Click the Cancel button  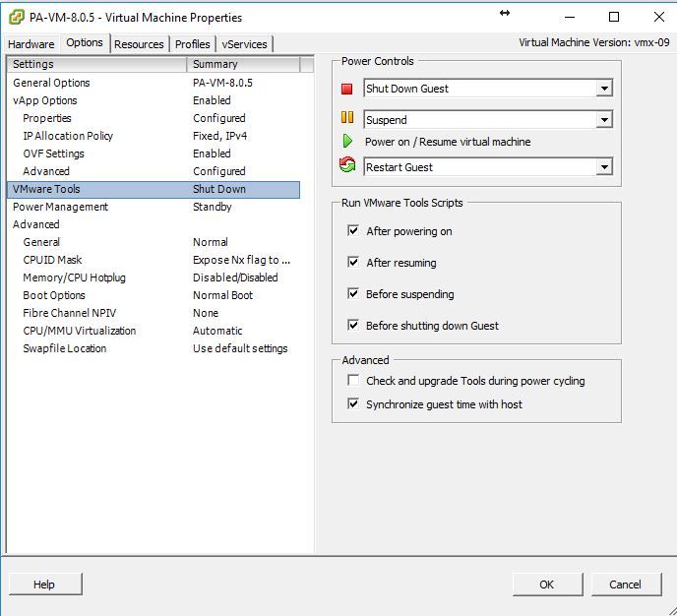coord(626,585)
